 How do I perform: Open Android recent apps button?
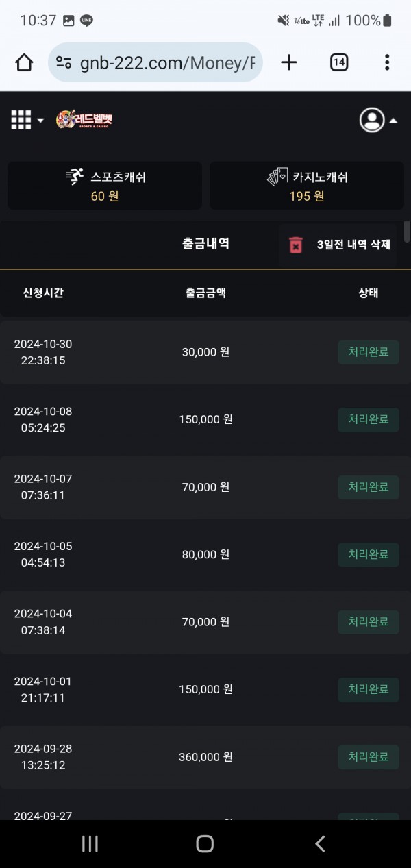90,843
